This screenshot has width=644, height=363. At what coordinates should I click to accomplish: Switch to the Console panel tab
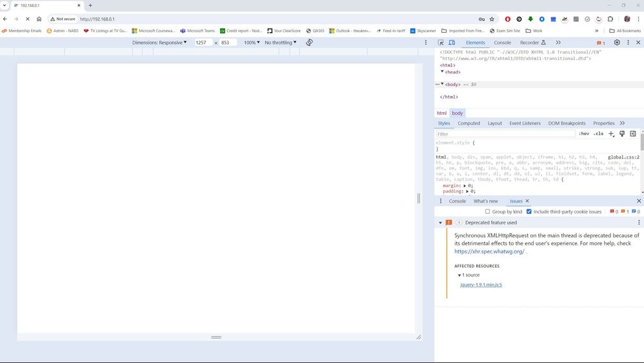tap(502, 43)
